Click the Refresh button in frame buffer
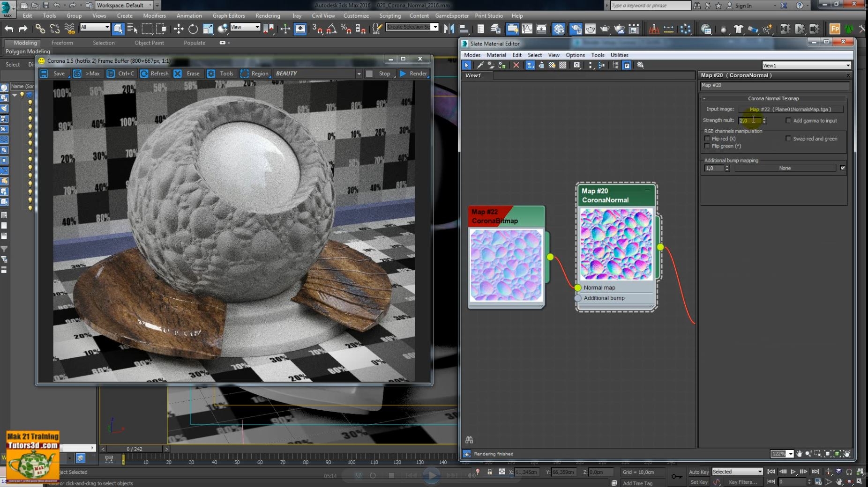This screenshot has height=487, width=868. pos(155,74)
